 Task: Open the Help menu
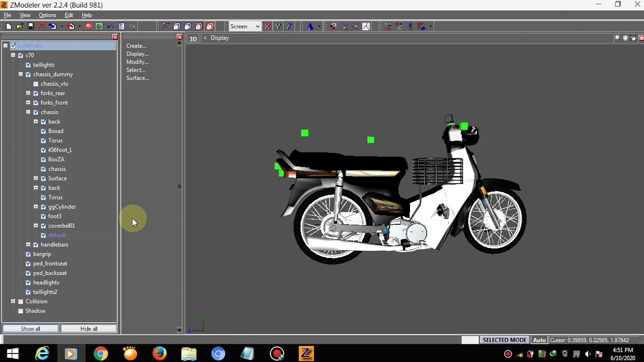click(x=87, y=15)
